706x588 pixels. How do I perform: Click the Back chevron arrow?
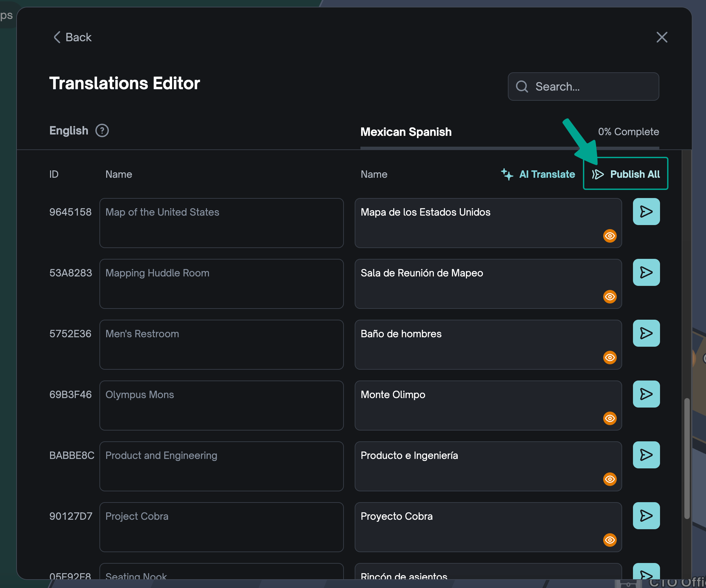57,37
